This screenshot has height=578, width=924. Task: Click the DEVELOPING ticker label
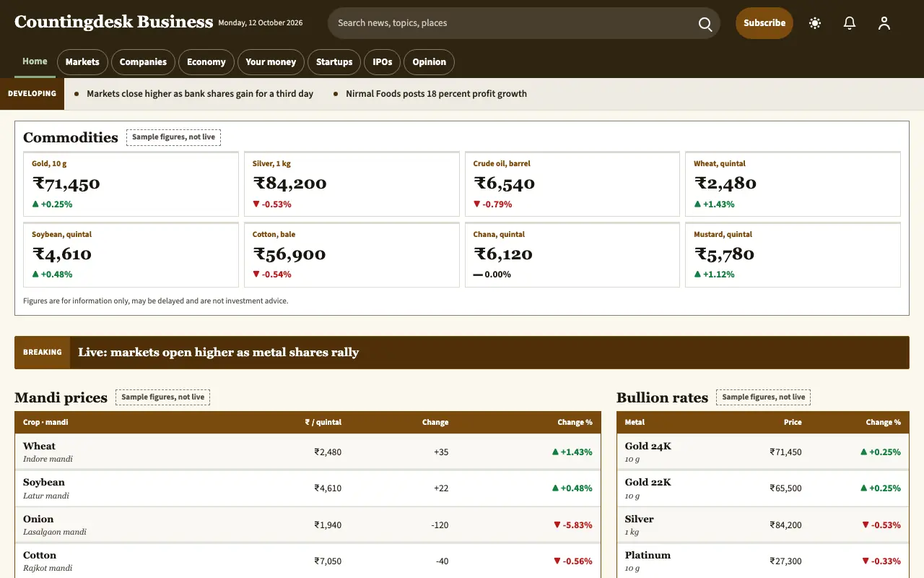pos(32,94)
